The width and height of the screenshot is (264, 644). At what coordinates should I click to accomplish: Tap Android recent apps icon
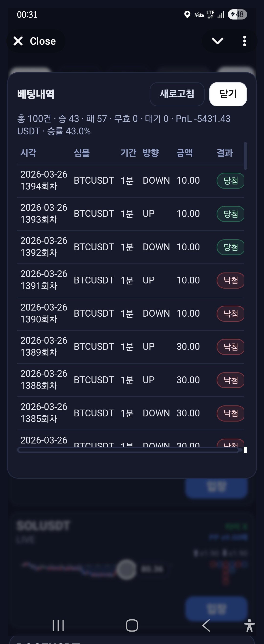click(58, 625)
